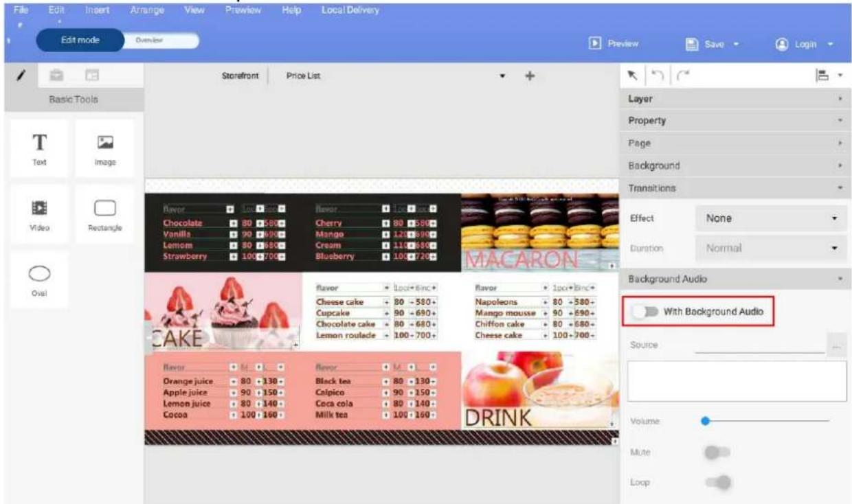Viewport: 852px width, 504px height.
Task: Switch to Edit mode
Action: coord(80,40)
